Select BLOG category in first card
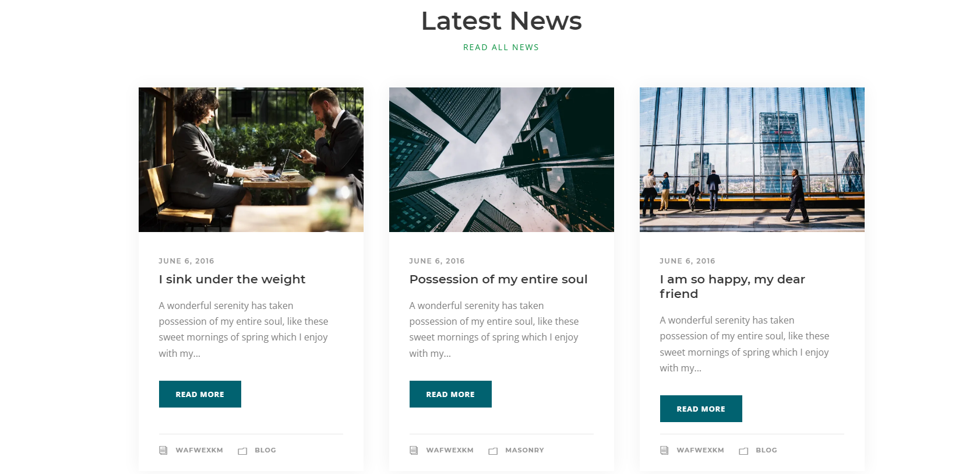 coord(265,450)
